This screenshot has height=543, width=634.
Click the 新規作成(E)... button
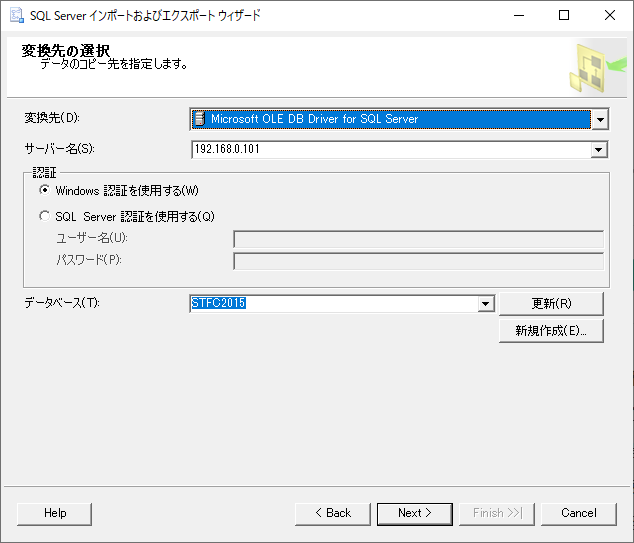pos(551,331)
